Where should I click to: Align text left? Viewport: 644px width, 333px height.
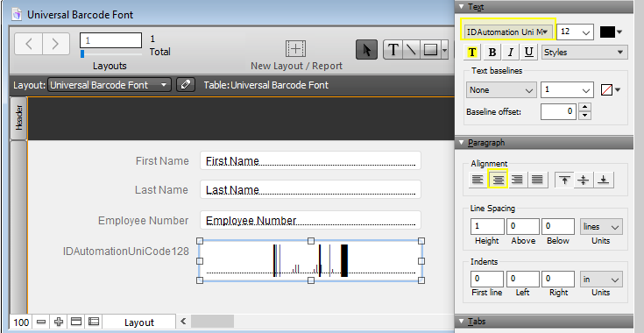coord(478,180)
